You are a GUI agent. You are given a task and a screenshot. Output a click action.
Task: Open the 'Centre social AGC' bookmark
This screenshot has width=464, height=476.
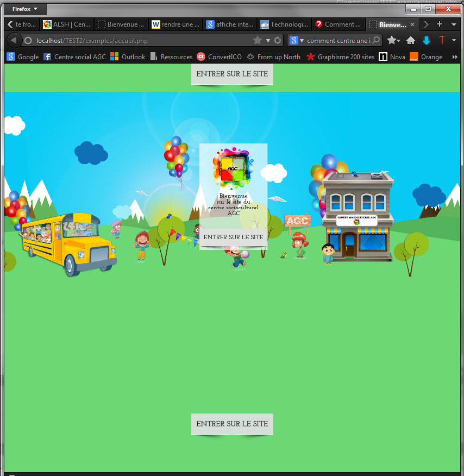pyautogui.click(x=74, y=57)
